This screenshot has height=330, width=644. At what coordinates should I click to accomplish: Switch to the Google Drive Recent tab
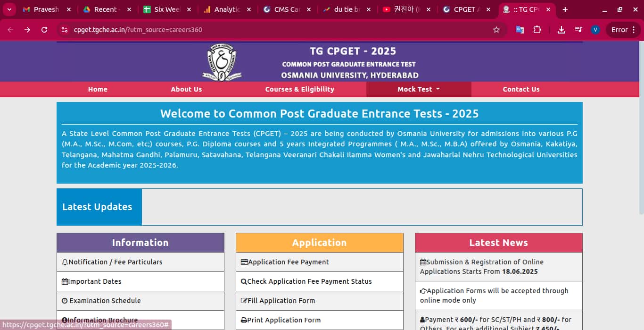tap(107, 9)
